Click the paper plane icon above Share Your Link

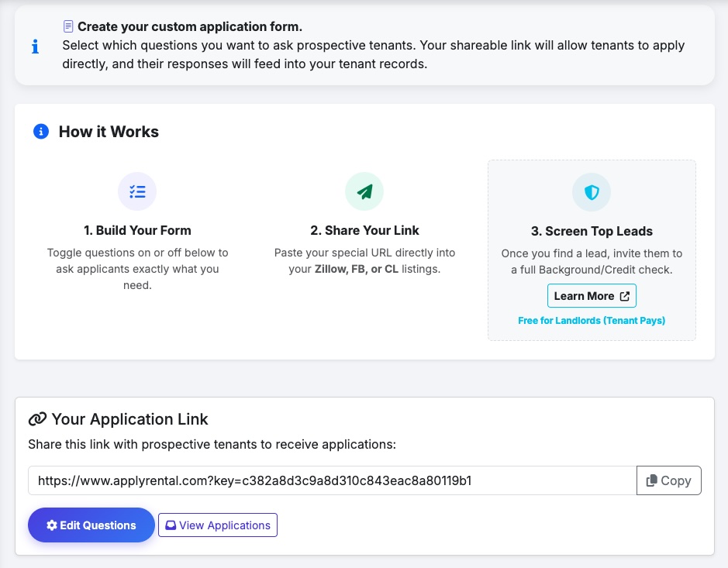(364, 191)
